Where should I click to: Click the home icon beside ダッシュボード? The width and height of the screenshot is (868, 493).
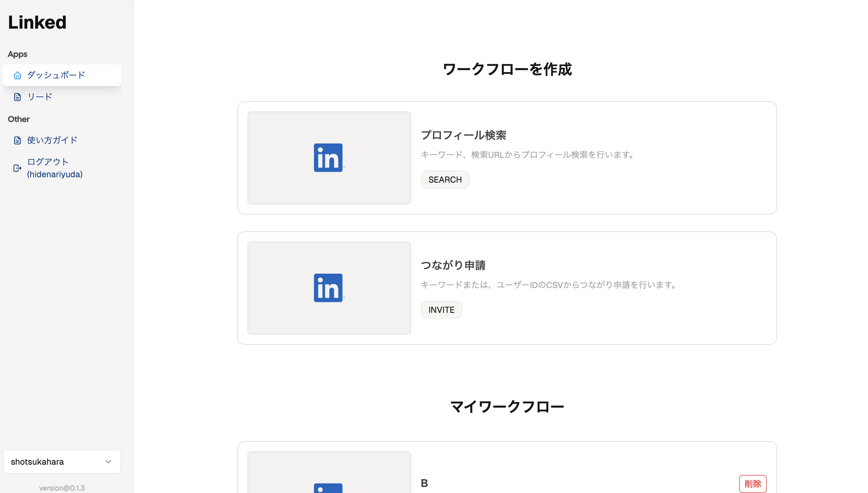pos(17,75)
